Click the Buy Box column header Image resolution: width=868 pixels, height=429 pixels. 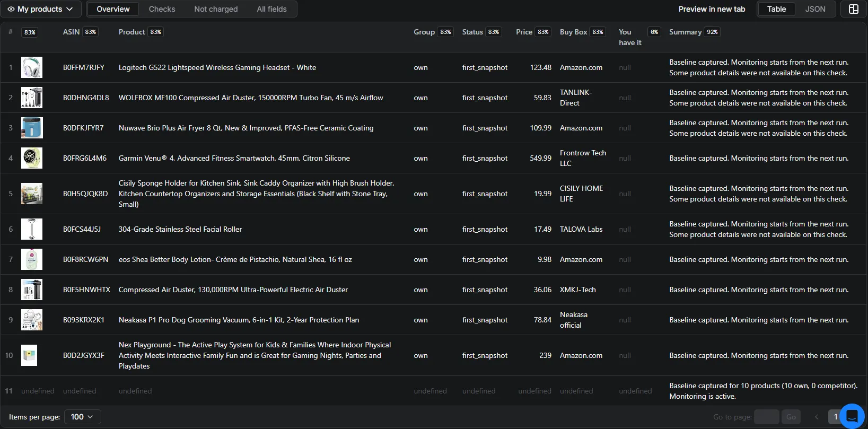[573, 32]
